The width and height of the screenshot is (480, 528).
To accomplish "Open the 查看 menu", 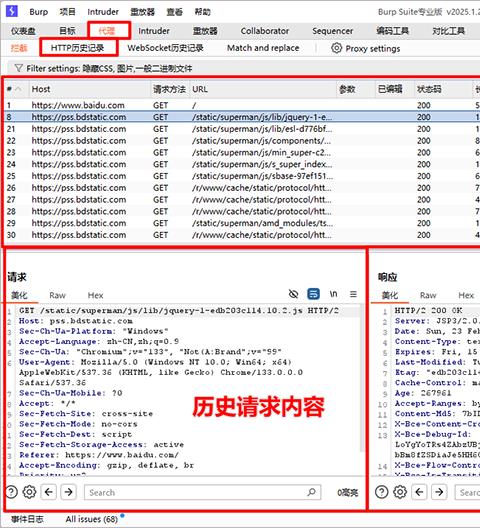I will [x=174, y=12].
